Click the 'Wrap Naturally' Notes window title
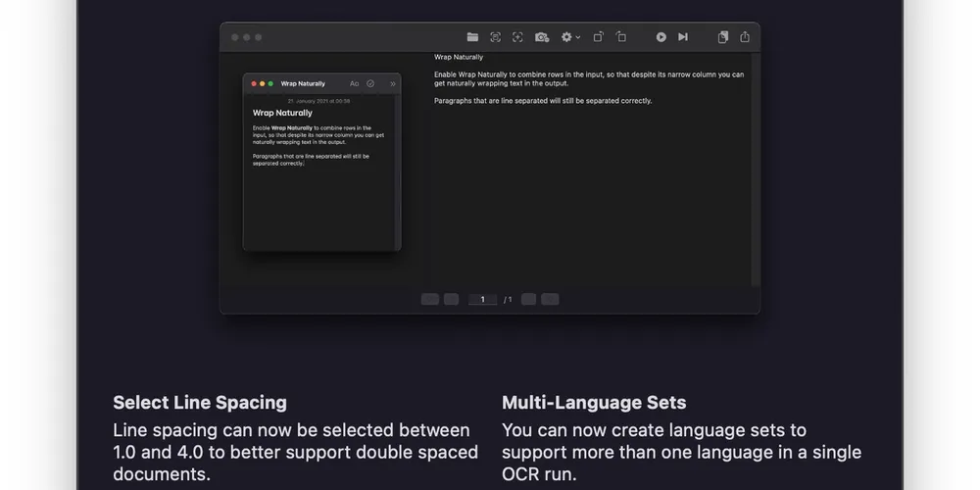This screenshot has width=980, height=490. (x=303, y=83)
